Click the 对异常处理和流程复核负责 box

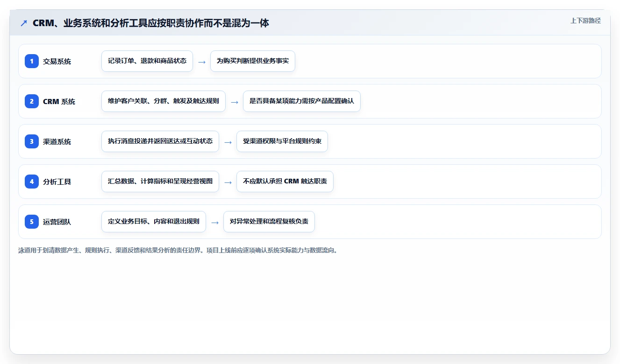pos(269,222)
